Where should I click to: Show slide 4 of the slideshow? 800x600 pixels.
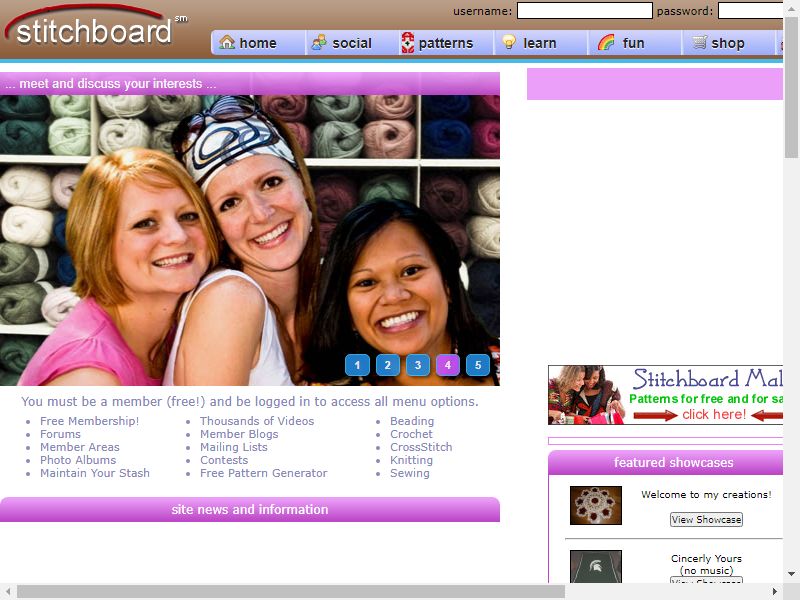coord(448,365)
